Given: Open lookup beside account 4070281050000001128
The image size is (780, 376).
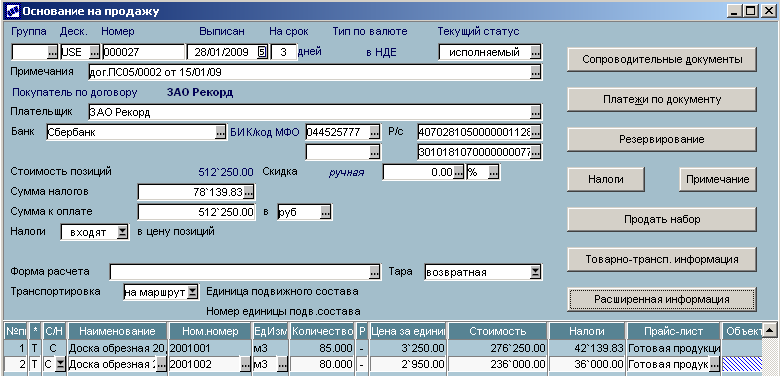Looking at the screenshot, I should (x=536, y=133).
